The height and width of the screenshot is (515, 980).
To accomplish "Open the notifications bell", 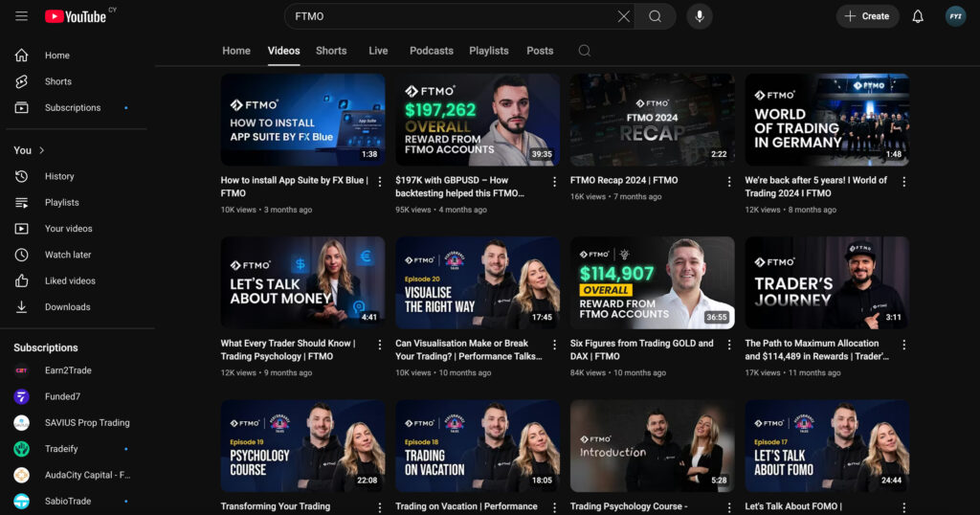I will pyautogui.click(x=918, y=16).
